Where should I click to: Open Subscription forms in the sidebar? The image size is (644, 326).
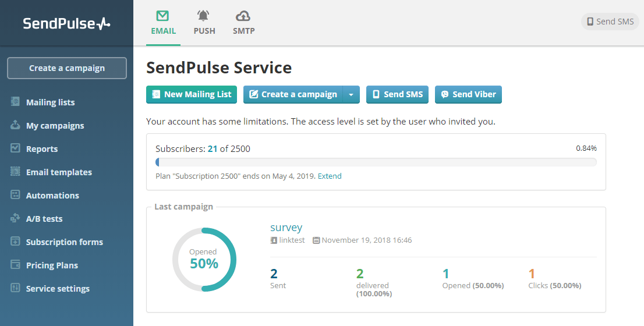coord(65,242)
